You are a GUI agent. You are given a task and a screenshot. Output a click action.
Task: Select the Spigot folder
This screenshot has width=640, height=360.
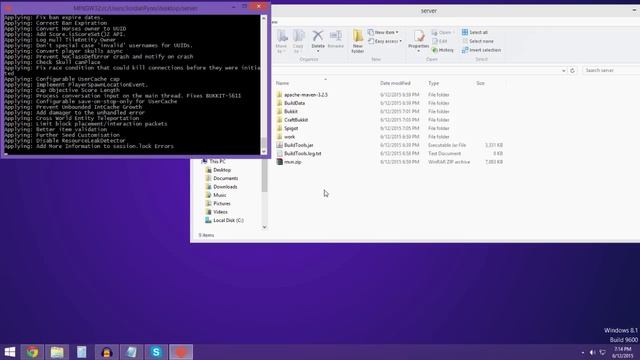click(291, 128)
